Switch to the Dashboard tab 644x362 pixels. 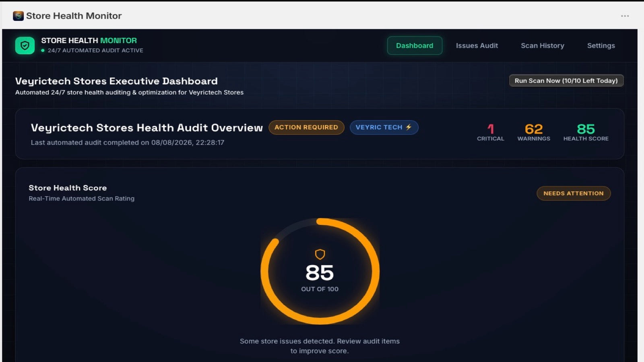click(415, 45)
